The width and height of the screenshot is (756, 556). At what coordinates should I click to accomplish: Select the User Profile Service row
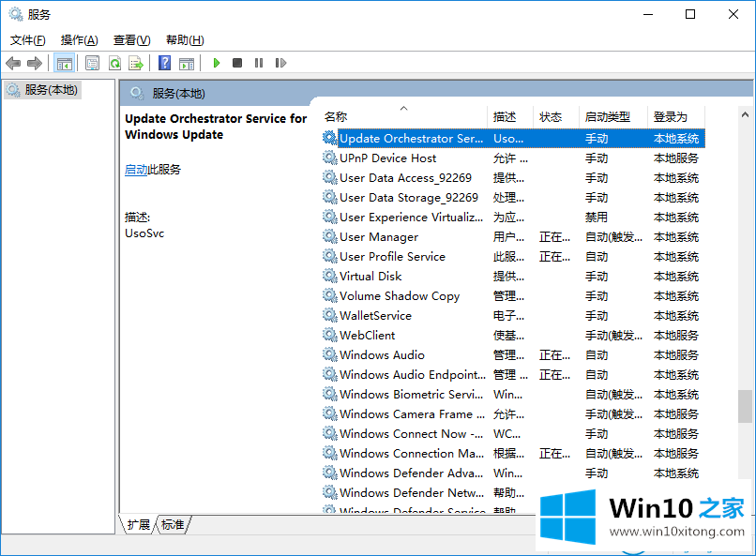click(513, 257)
